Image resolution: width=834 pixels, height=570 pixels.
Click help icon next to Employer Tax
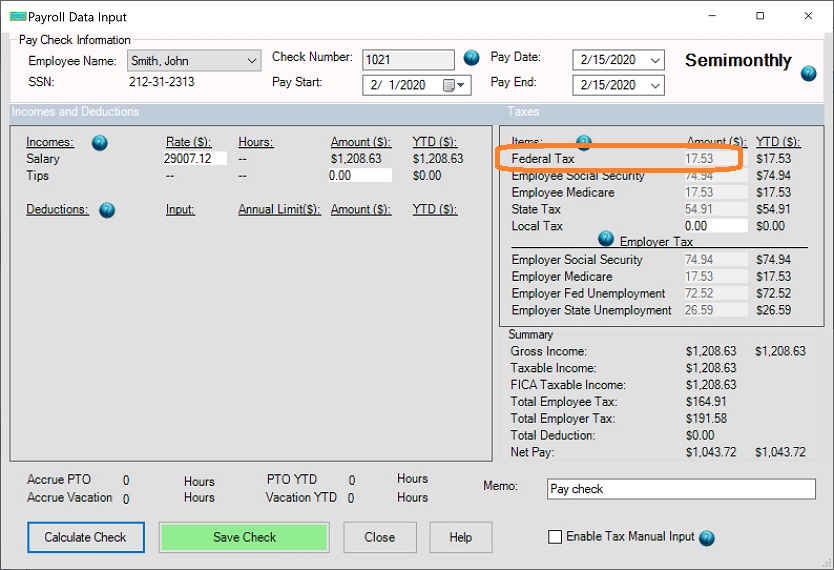pyautogui.click(x=606, y=239)
